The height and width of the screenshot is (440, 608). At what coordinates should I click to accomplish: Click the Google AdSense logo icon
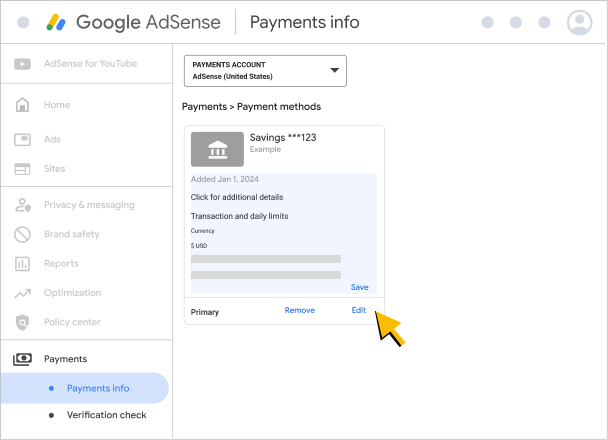click(56, 22)
